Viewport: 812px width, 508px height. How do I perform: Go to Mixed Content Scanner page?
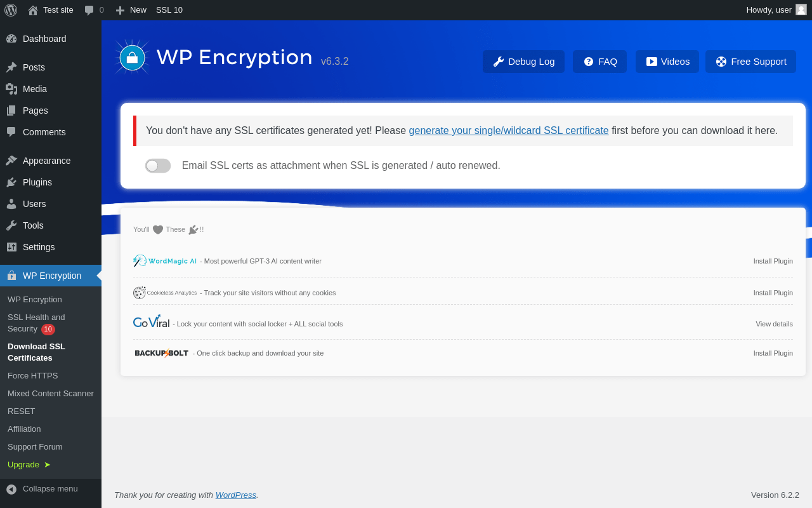pyautogui.click(x=51, y=394)
